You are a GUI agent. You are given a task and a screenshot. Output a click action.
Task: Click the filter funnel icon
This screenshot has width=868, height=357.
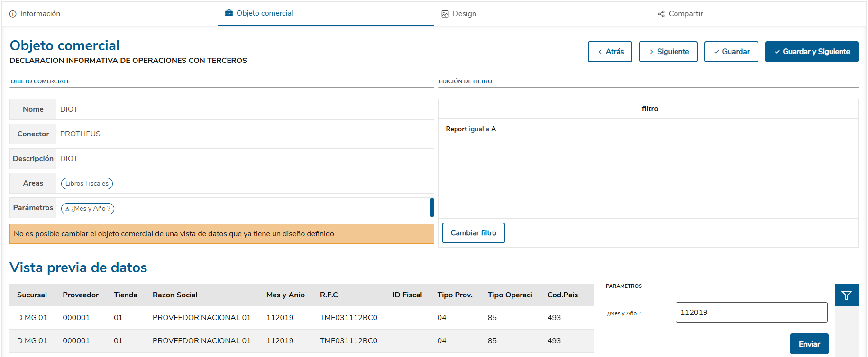click(846, 295)
